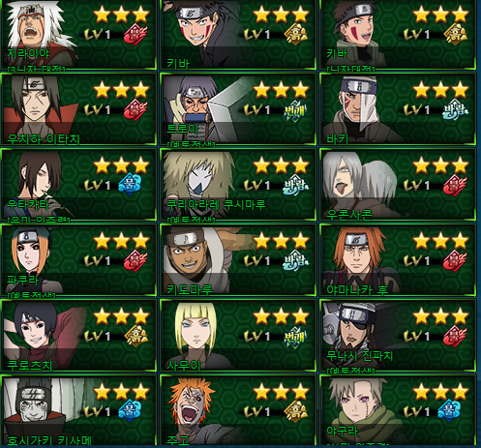Click the earth element icon on 주고

point(295,411)
